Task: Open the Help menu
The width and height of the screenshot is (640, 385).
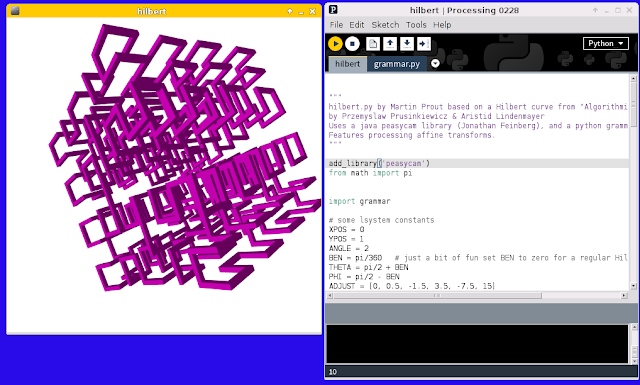Action: [442, 25]
